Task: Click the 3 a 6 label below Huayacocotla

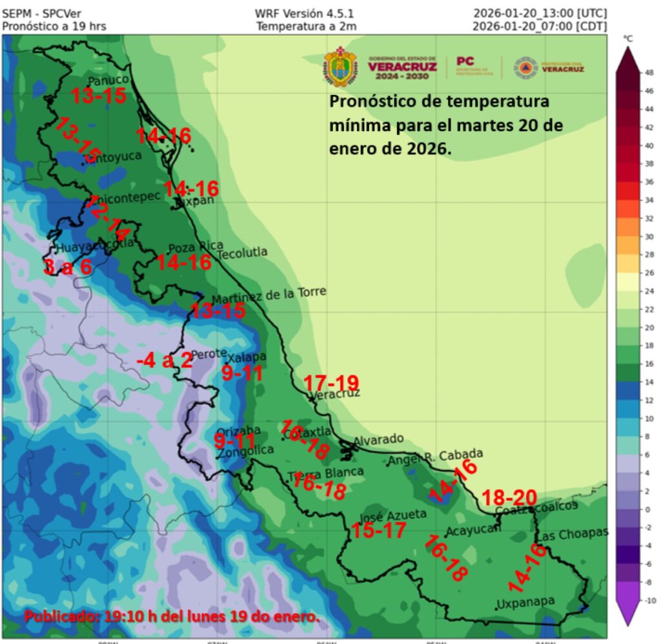Action: [x=67, y=266]
